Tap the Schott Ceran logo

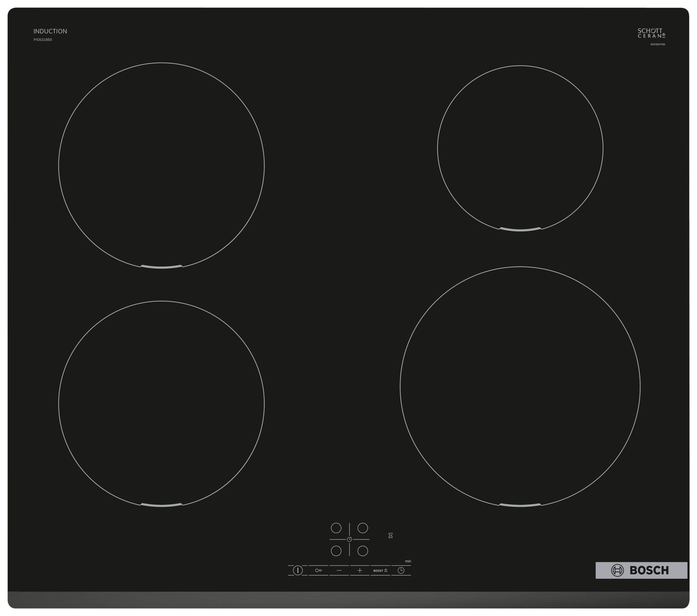coord(652,32)
